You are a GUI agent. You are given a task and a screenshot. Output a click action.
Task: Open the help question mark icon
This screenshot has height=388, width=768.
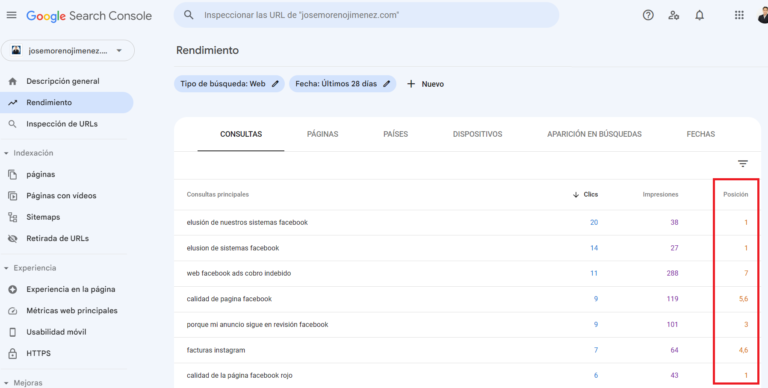point(648,15)
